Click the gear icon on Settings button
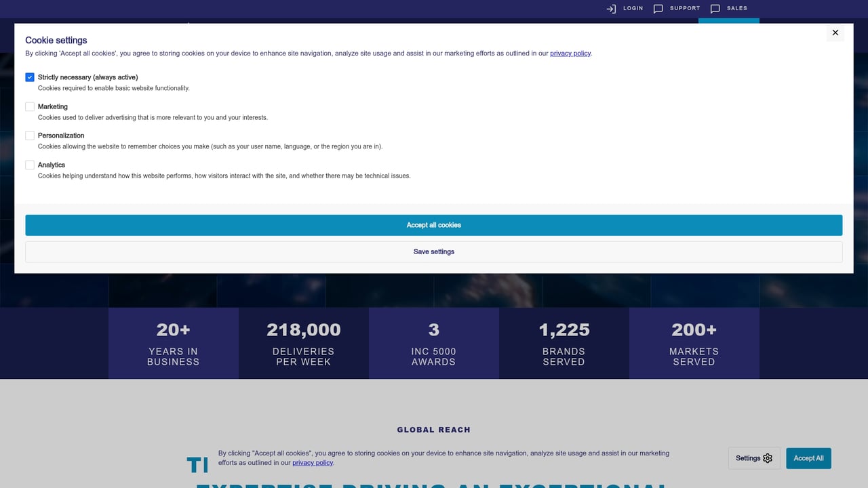868x488 pixels. pyautogui.click(x=767, y=458)
